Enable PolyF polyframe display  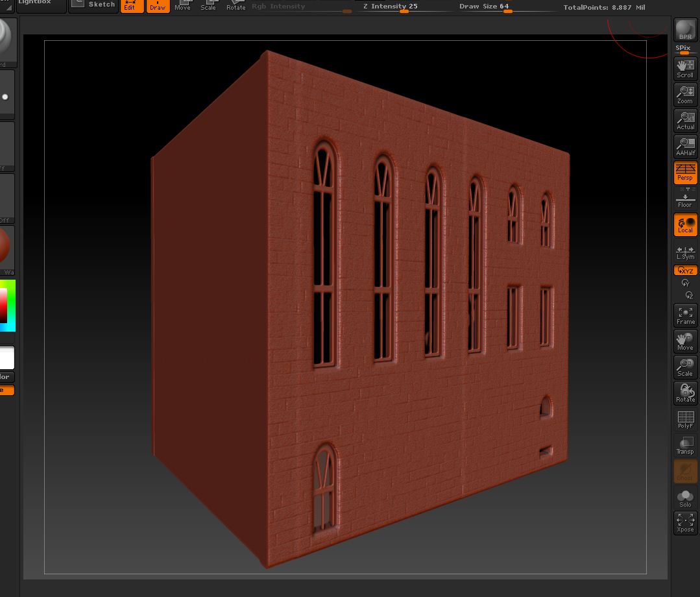pyautogui.click(x=685, y=420)
